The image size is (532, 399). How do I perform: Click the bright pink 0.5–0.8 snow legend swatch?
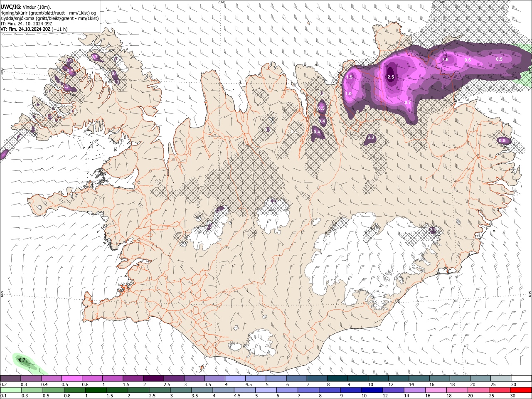(71, 378)
